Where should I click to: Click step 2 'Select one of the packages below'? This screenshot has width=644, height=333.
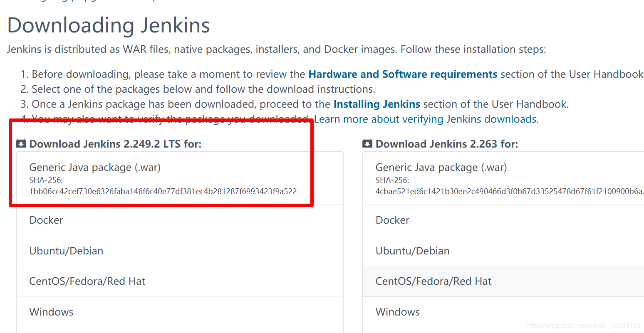[x=203, y=89]
